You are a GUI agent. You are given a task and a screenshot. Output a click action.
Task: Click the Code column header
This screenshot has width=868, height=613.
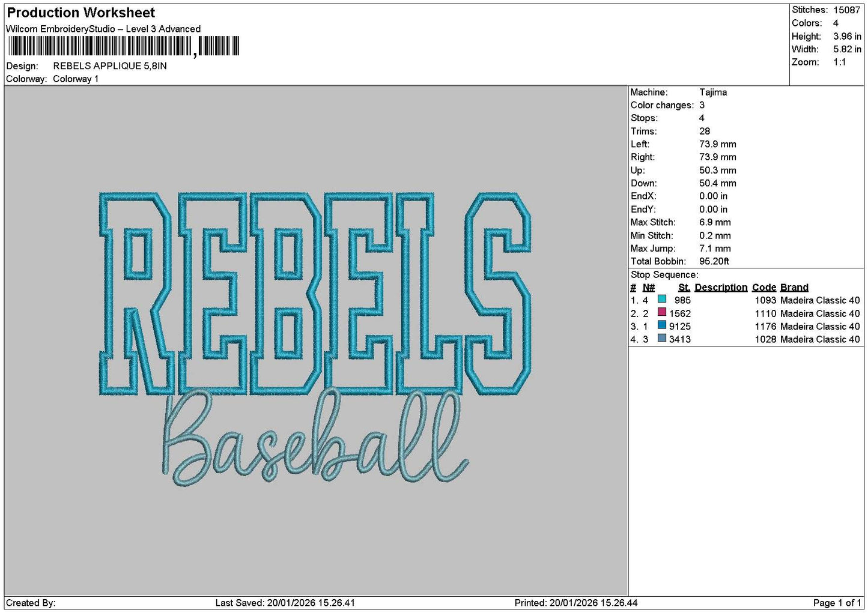click(x=764, y=288)
